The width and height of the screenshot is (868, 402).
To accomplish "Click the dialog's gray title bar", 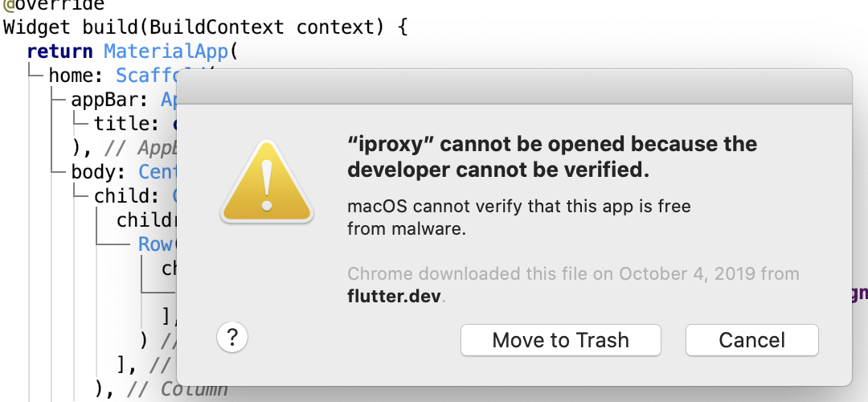I will click(514, 87).
